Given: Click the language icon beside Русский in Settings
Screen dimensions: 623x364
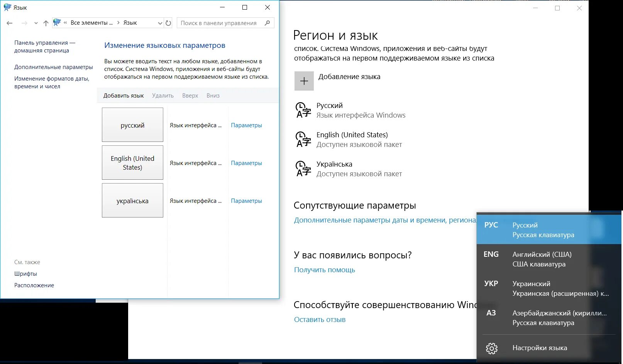Looking at the screenshot, I should click(x=303, y=110).
